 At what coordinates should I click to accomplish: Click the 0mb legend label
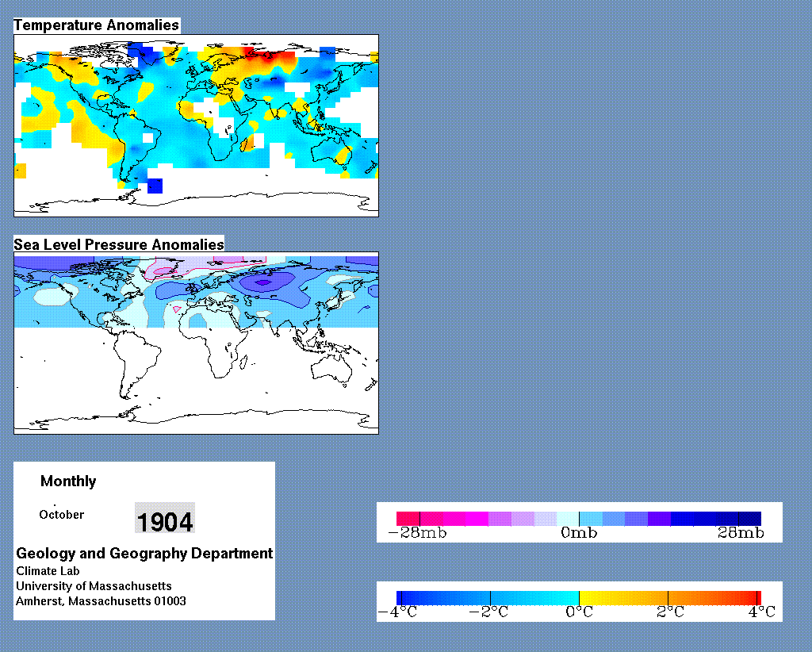point(579,533)
